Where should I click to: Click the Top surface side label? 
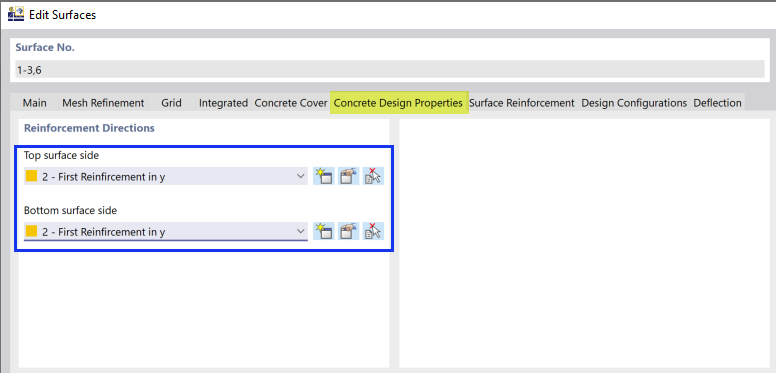[61, 155]
